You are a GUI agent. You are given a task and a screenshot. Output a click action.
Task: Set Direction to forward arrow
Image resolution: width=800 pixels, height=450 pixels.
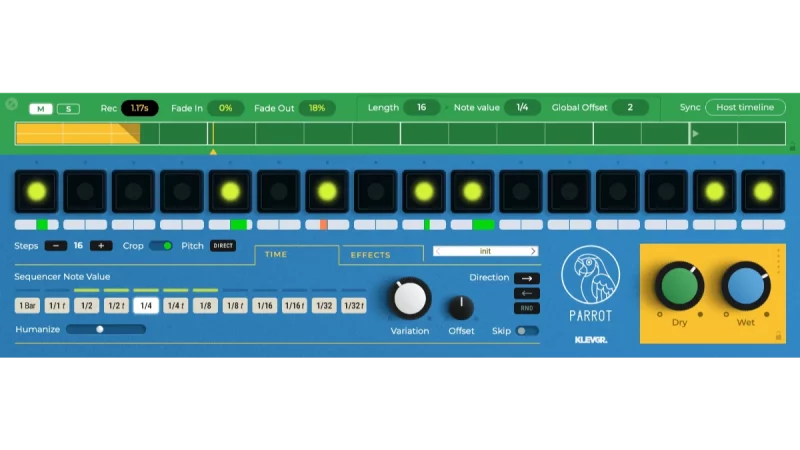[527, 279]
